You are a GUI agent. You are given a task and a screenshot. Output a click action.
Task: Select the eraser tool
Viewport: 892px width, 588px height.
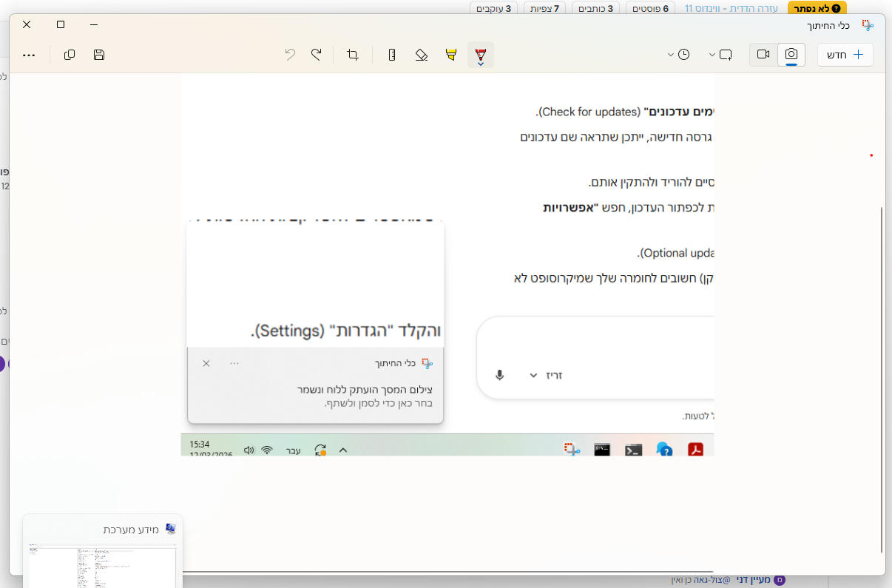420,54
